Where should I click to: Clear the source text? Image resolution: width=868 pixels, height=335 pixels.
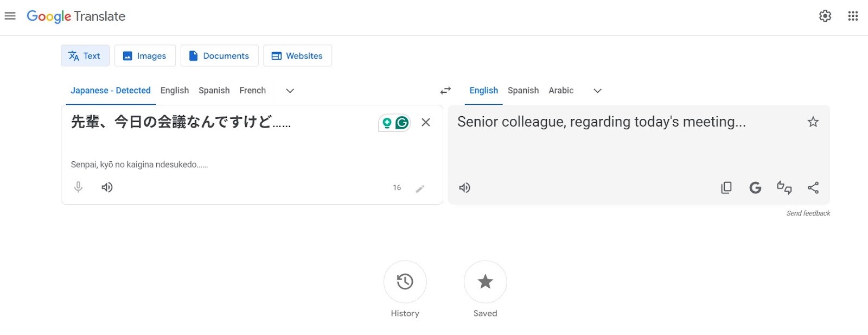tap(426, 122)
